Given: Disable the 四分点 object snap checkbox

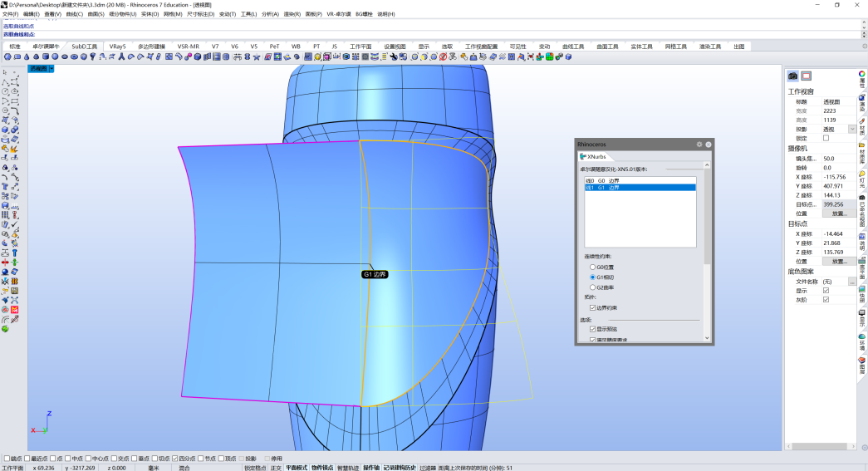Looking at the screenshot, I should [x=174, y=459].
